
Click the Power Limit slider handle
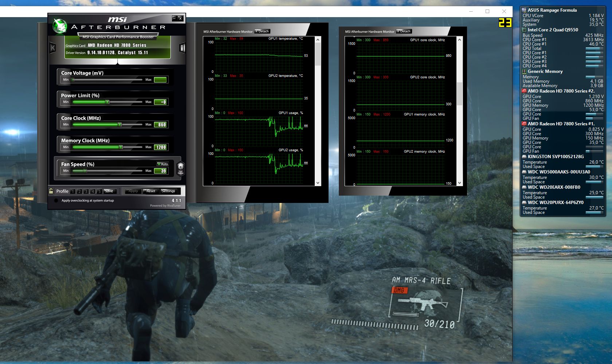click(x=107, y=102)
